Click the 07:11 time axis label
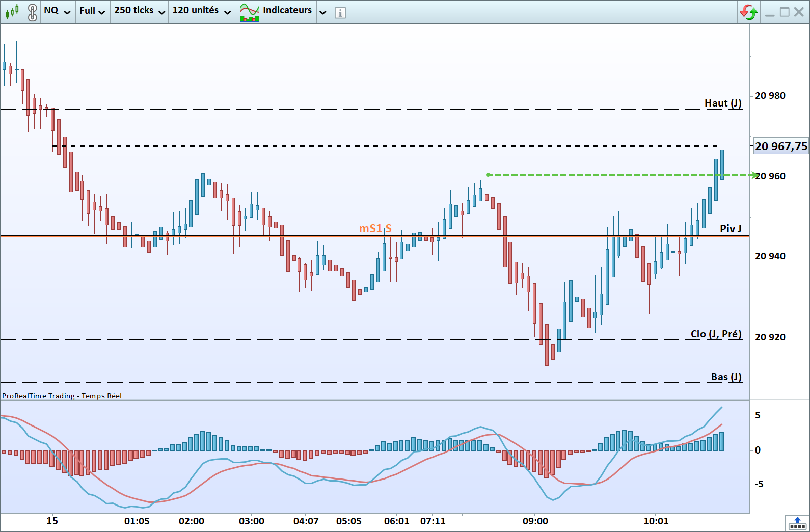The width and height of the screenshot is (810, 532). pos(433,521)
